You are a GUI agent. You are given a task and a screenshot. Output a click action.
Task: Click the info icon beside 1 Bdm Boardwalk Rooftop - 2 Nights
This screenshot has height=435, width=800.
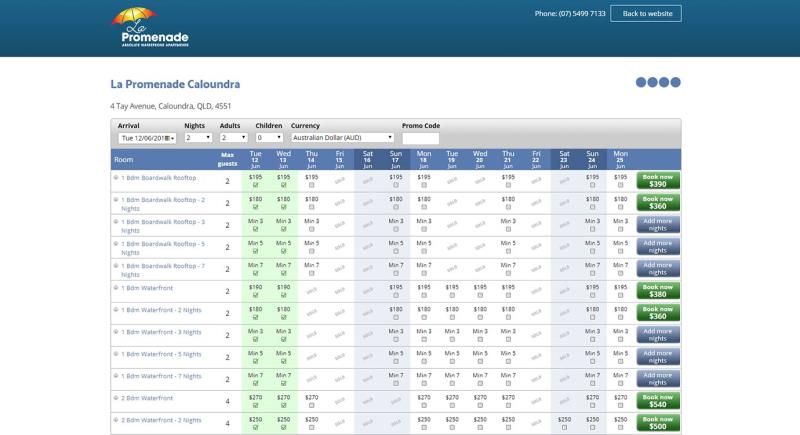[x=116, y=199]
